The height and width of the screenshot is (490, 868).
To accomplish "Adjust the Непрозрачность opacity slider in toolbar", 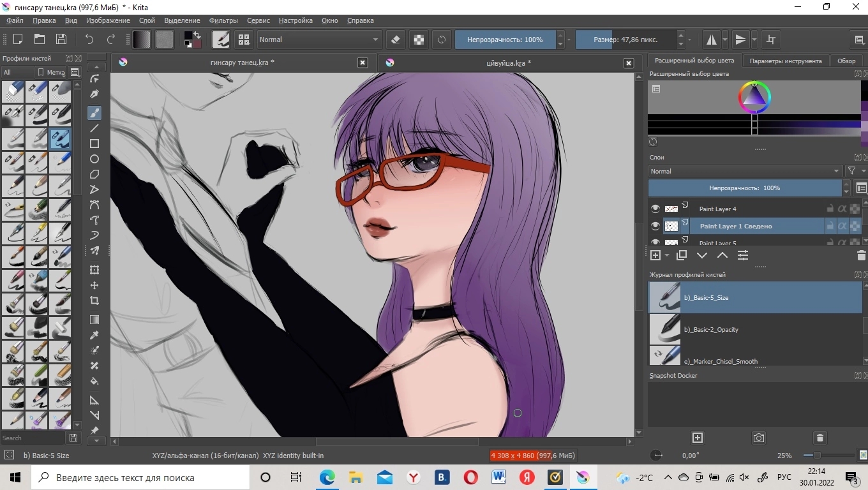I will (x=504, y=40).
